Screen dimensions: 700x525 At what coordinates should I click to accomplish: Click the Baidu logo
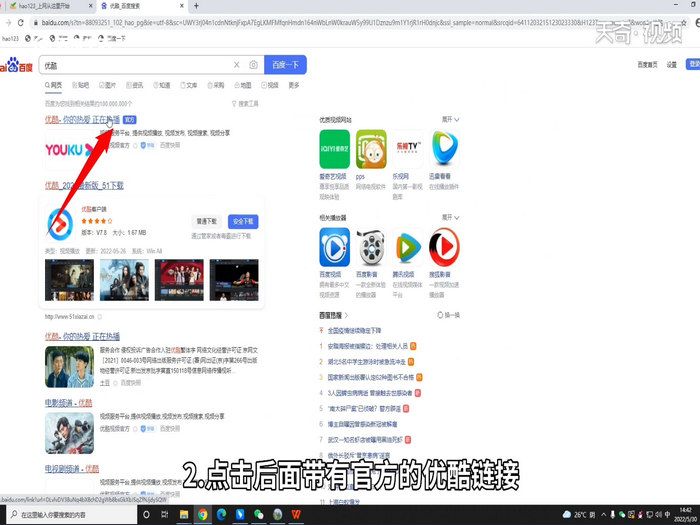point(17,65)
